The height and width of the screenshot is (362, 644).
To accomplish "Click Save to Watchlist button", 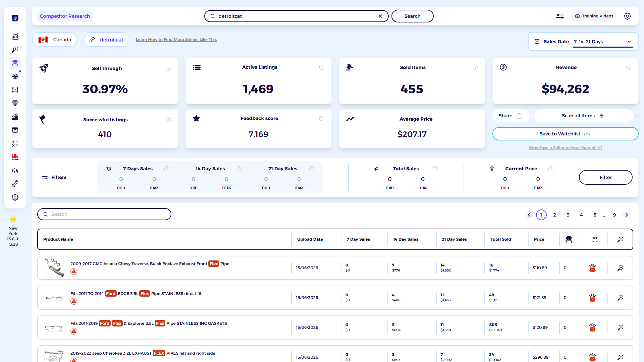I will coord(565,134).
